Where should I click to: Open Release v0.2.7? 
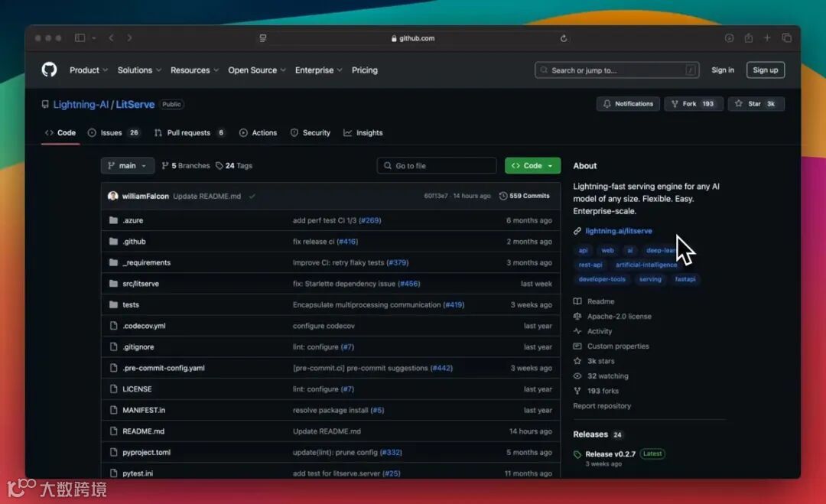point(610,454)
